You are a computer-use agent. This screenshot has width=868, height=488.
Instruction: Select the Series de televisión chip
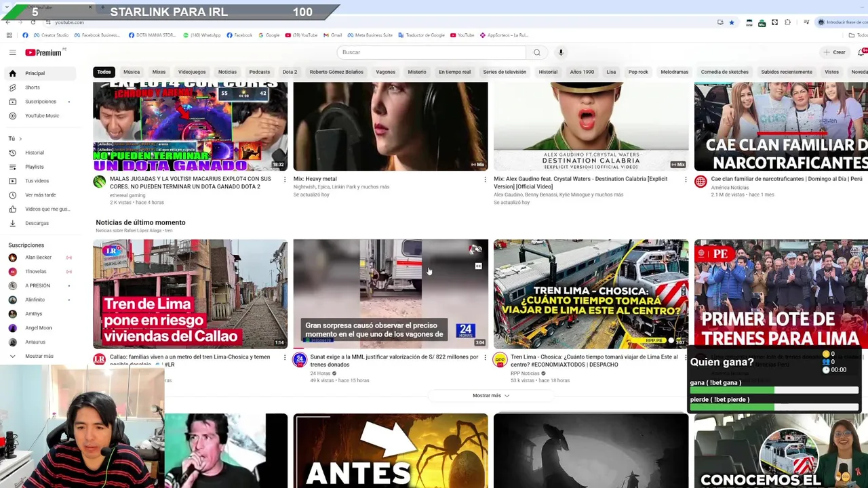[x=505, y=72]
